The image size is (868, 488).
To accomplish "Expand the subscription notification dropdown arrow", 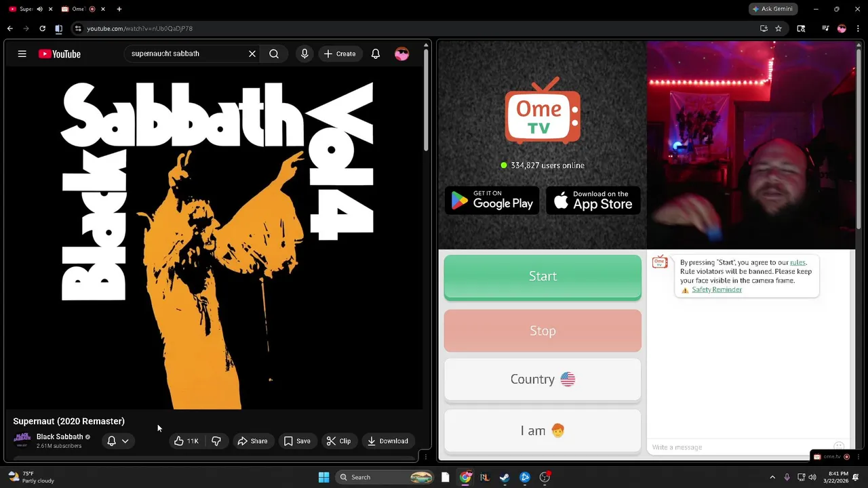I will coord(125,441).
